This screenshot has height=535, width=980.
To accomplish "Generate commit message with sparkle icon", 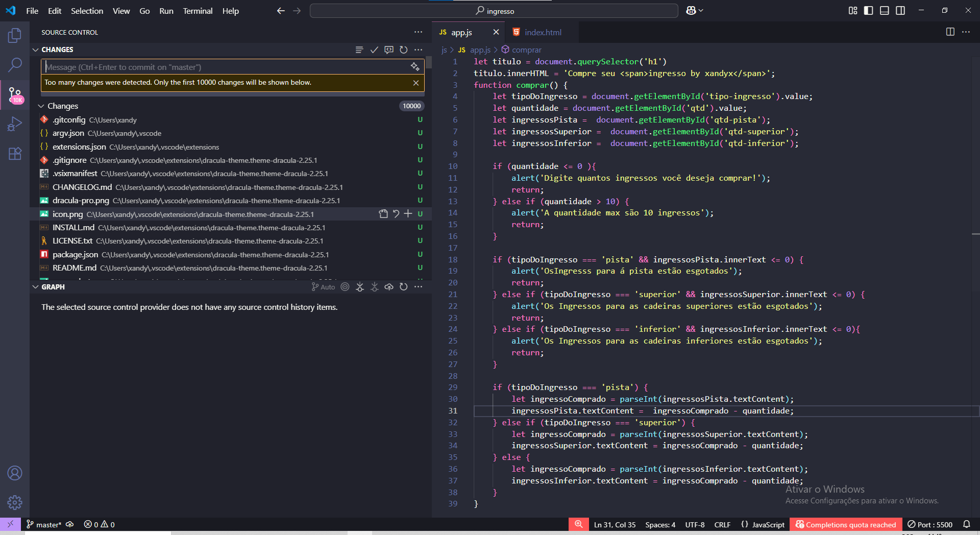I will pyautogui.click(x=415, y=67).
